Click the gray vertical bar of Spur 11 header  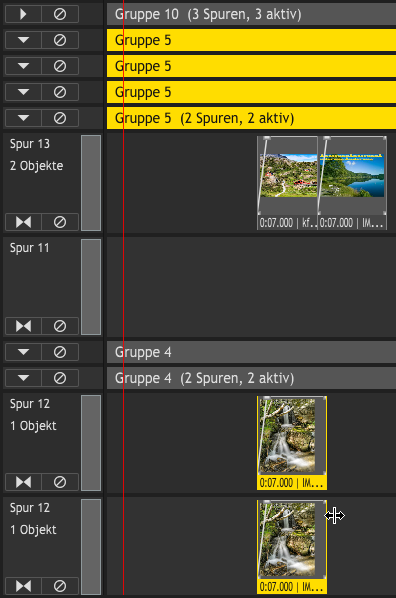(x=91, y=287)
